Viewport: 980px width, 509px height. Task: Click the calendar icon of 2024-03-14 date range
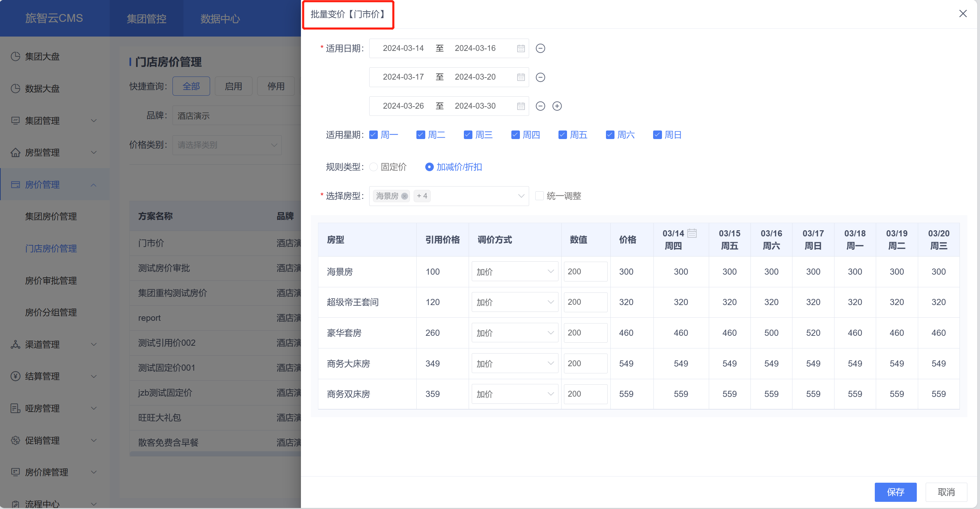(521, 48)
